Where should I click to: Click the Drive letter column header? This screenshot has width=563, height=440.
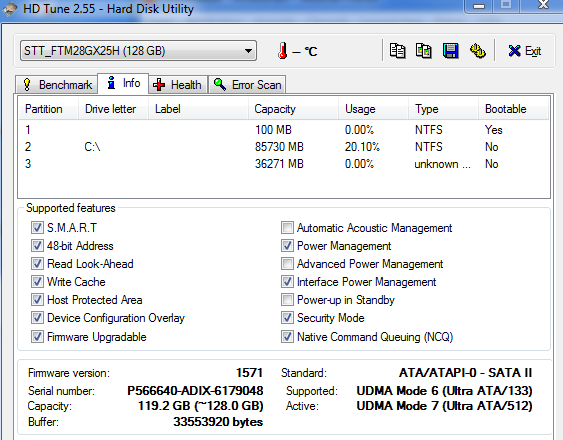click(x=113, y=109)
